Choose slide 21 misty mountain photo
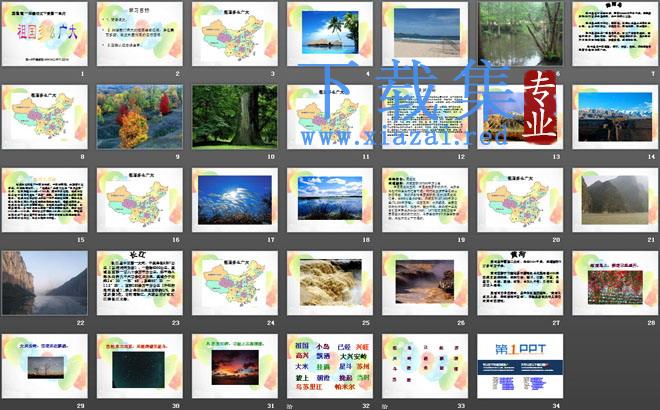 point(615,200)
